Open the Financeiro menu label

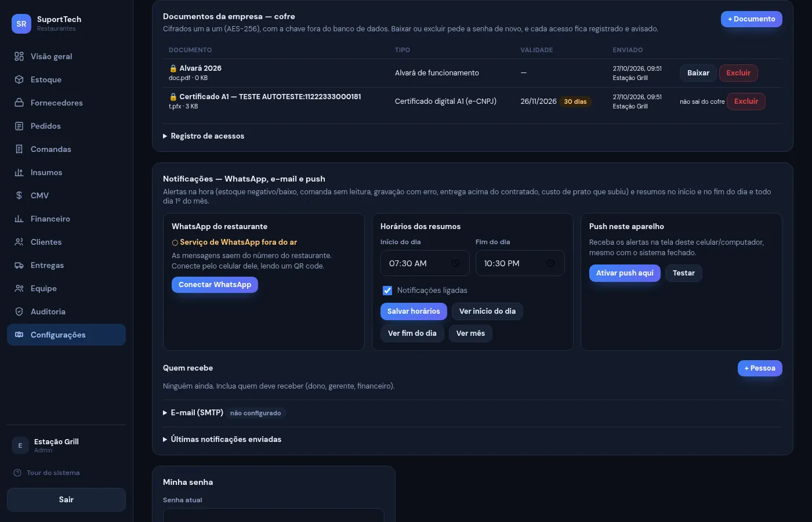click(50, 219)
